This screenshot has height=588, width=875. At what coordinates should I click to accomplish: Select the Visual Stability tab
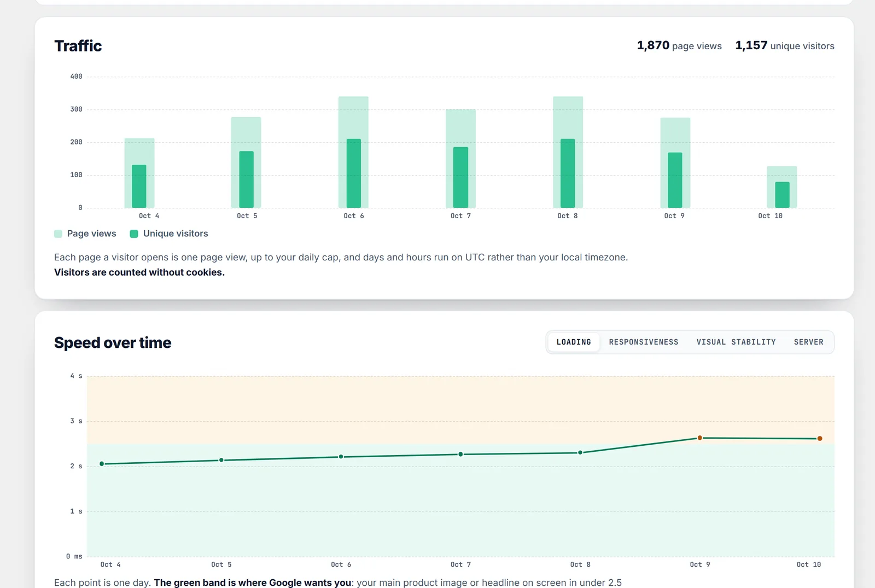736,342
